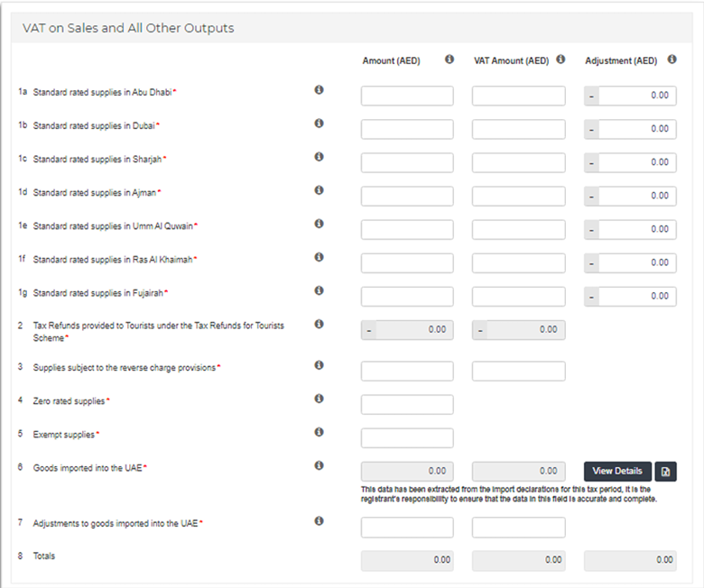Click the document icon next to View Details
The image size is (704, 588).
(665, 471)
